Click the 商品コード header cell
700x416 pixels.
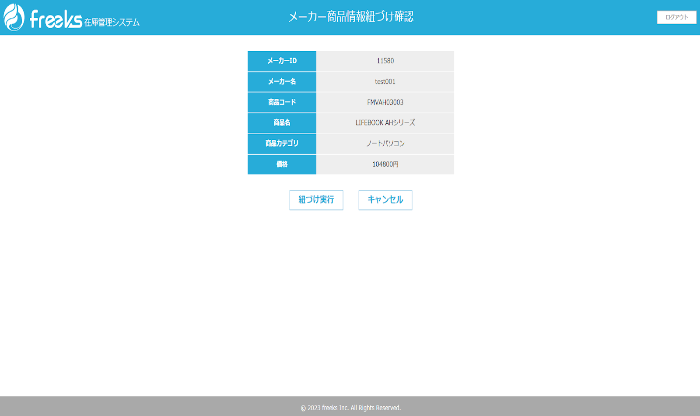(282, 102)
